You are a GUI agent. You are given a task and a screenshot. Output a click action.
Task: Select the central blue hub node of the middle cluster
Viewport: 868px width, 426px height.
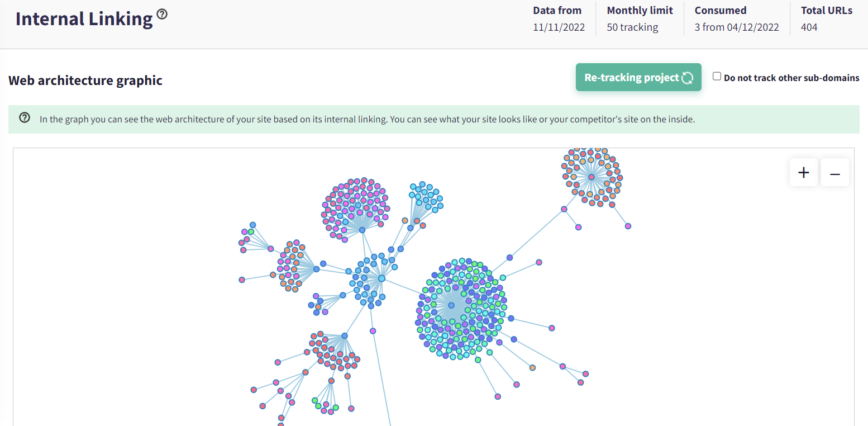pos(381,278)
